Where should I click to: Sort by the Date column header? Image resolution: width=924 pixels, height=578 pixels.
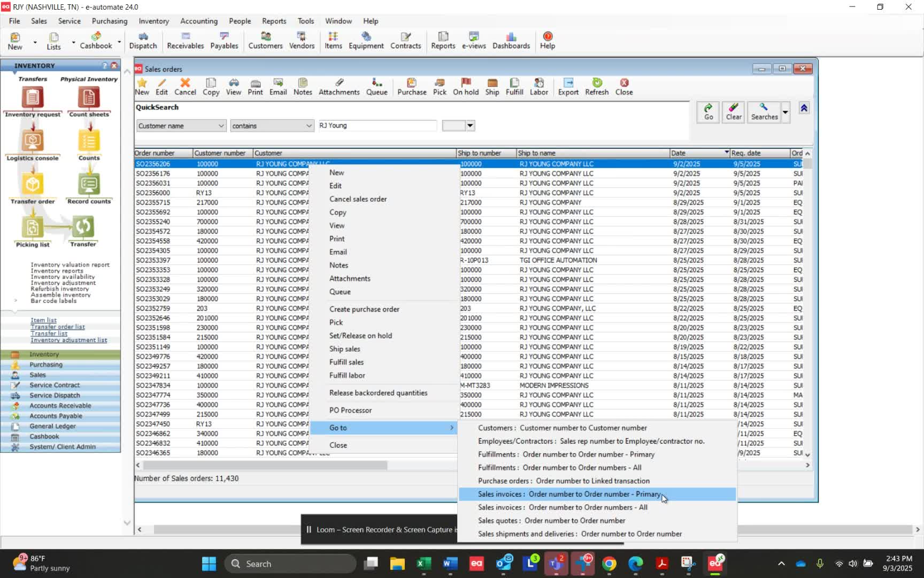(x=699, y=153)
